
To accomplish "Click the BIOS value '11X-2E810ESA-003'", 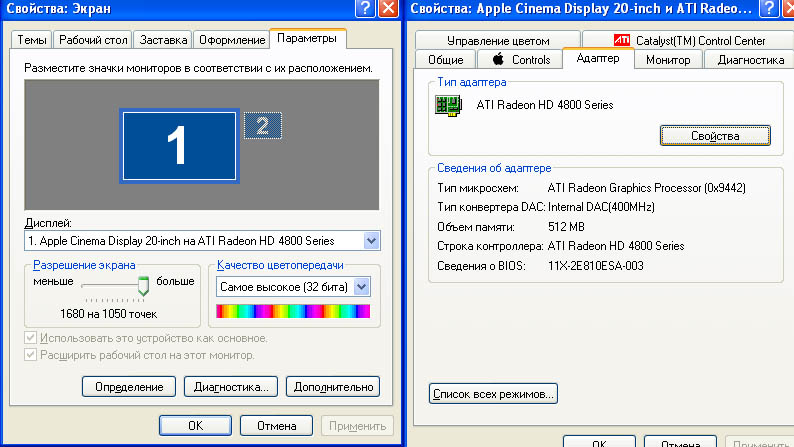I will (x=596, y=266).
